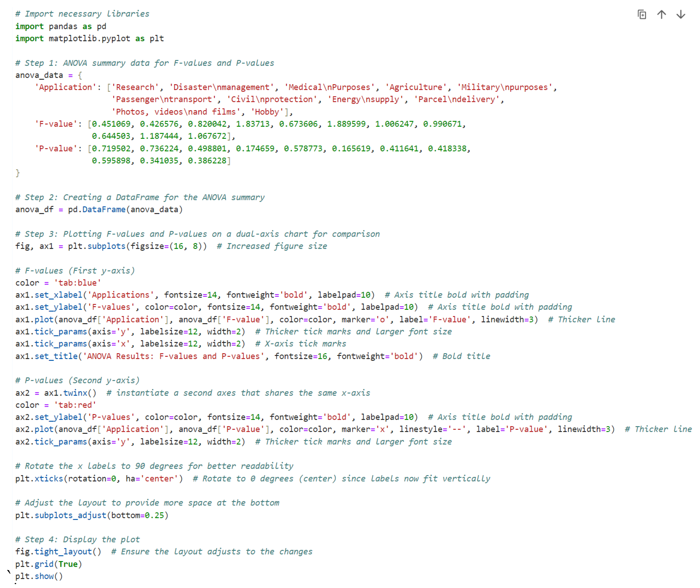700x588 pixels.
Task: Click the 'import pandas as pd' line
Action: 61,26
